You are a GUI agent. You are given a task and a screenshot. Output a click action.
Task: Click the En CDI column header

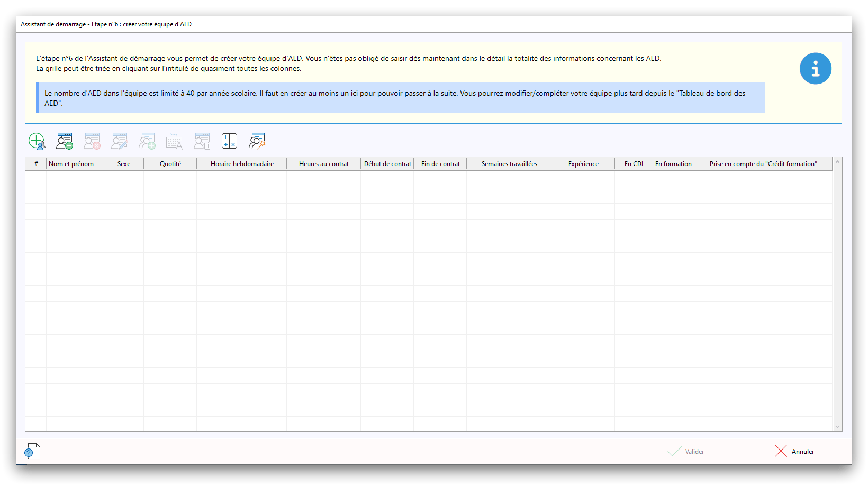click(634, 164)
